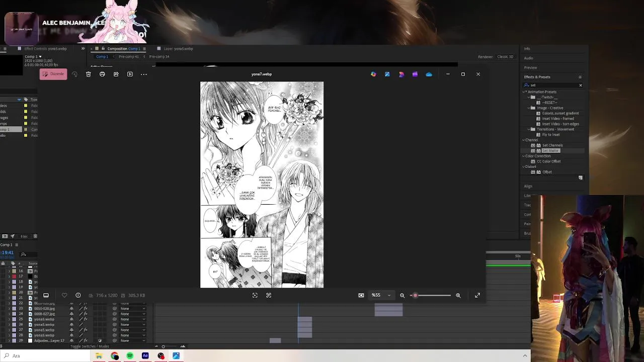Open the %55 zoom level dropdown
The height and width of the screenshot is (362, 644).
coord(381,295)
